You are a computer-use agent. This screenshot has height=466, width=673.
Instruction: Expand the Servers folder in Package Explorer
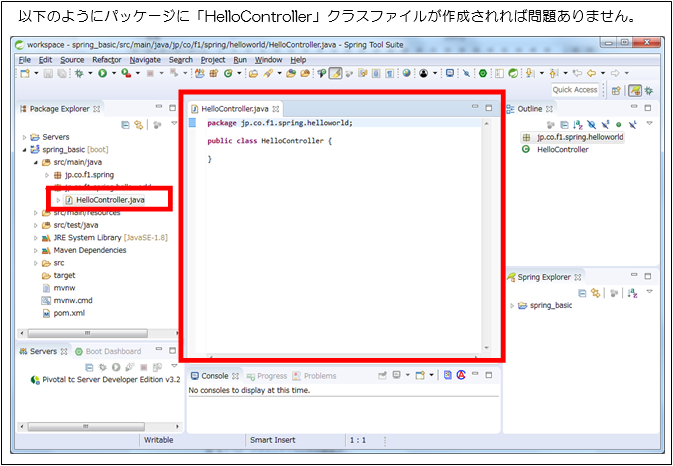pos(25,137)
